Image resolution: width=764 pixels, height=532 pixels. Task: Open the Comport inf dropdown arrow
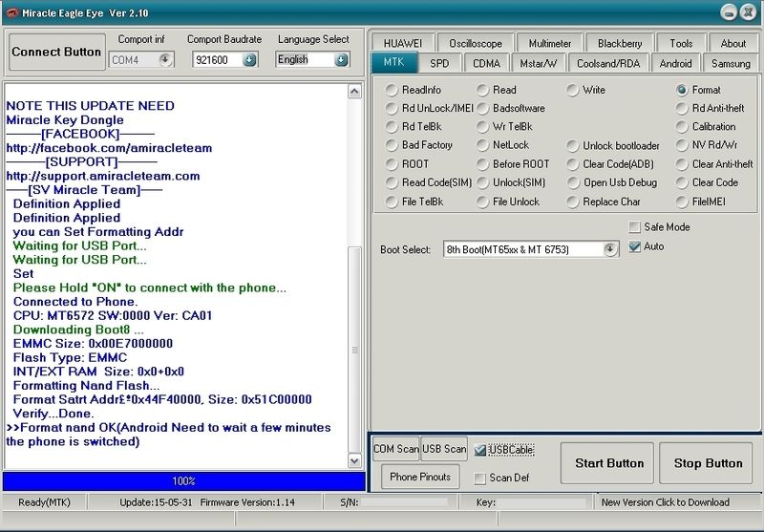pos(165,60)
